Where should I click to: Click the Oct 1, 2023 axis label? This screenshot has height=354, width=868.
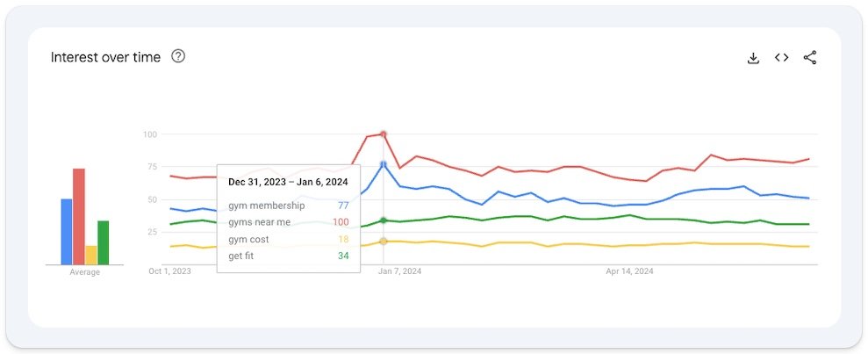[x=169, y=271]
